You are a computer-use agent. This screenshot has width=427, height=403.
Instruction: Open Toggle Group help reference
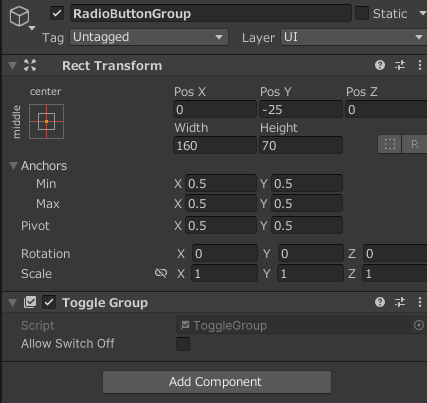(380, 302)
